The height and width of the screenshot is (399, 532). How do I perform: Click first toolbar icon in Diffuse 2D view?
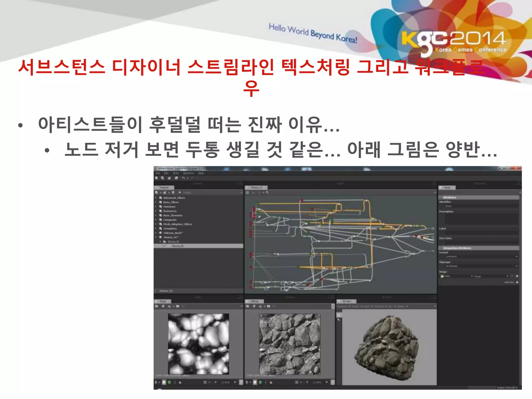click(248, 307)
